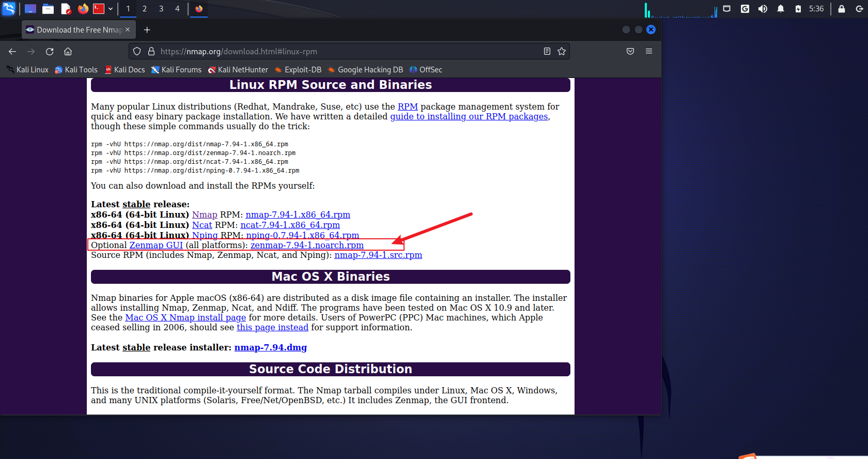Go back to the previous page
Image resolution: width=868 pixels, height=459 pixels.
(12, 51)
